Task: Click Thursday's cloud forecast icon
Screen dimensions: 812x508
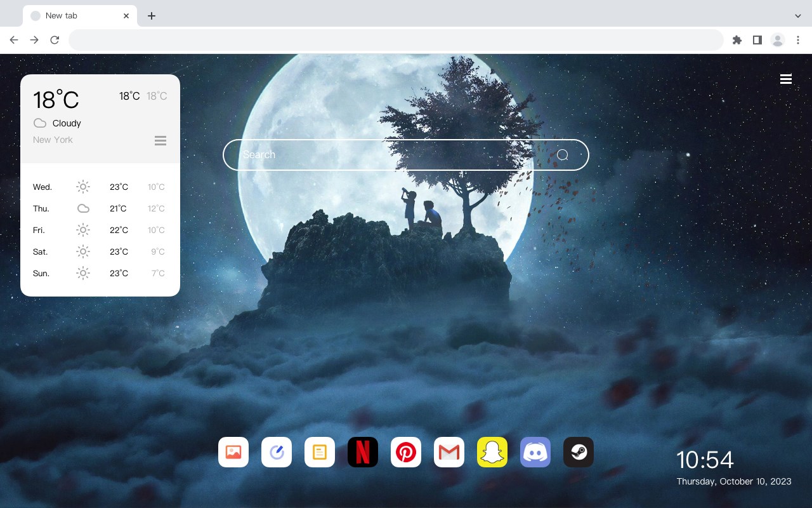Action: tap(83, 208)
